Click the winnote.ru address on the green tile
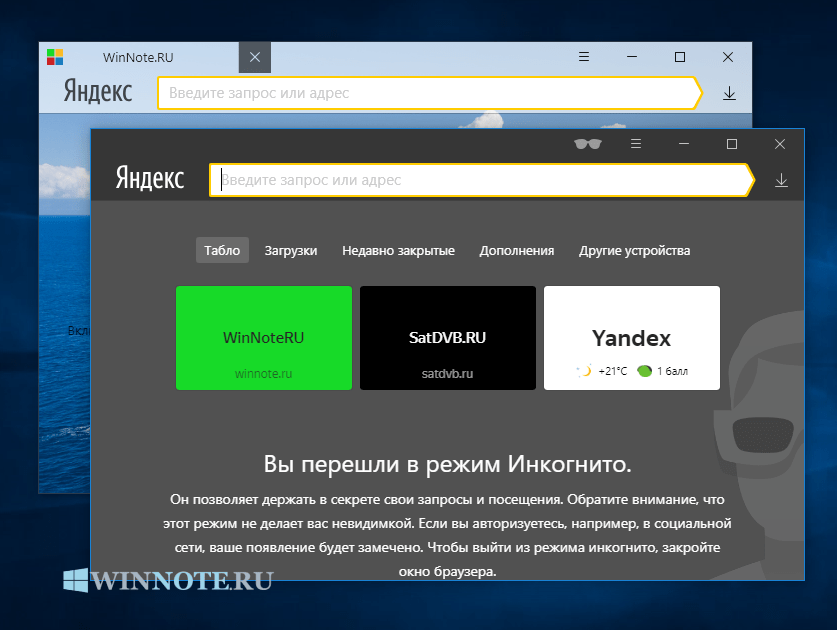 (264, 374)
